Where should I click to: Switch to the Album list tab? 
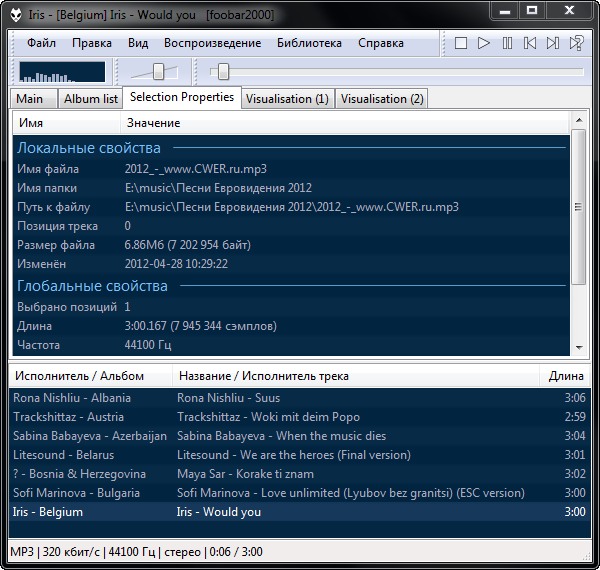[90, 99]
